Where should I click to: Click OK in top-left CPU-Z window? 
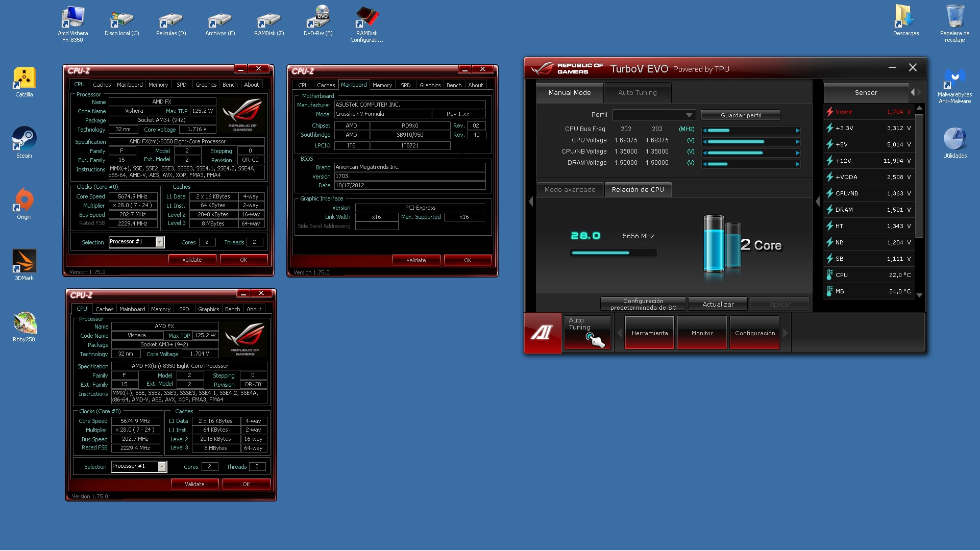click(x=243, y=260)
